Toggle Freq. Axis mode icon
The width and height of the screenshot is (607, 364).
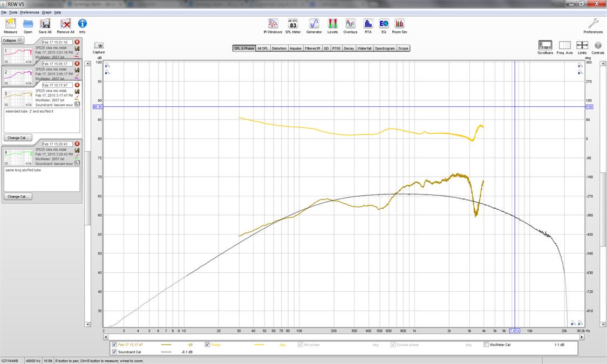564,45
